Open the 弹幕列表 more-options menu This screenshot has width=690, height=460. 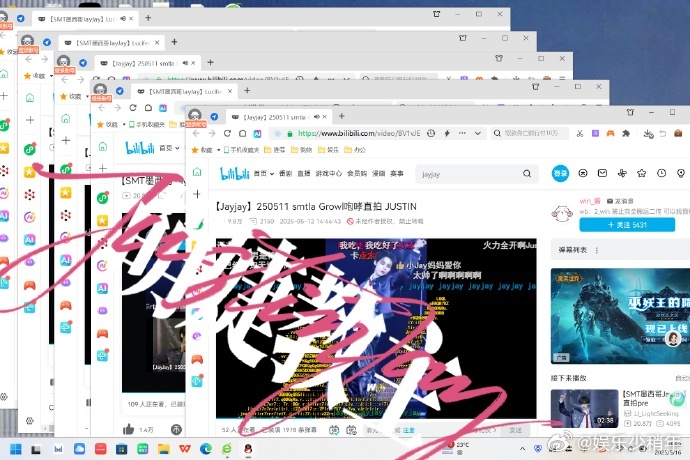[x=597, y=250]
